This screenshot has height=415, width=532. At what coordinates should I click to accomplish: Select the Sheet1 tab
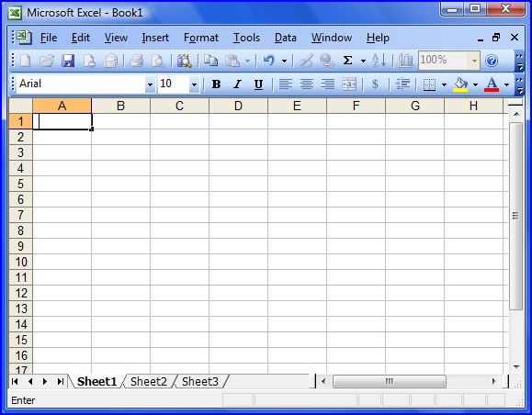pyautogui.click(x=96, y=381)
